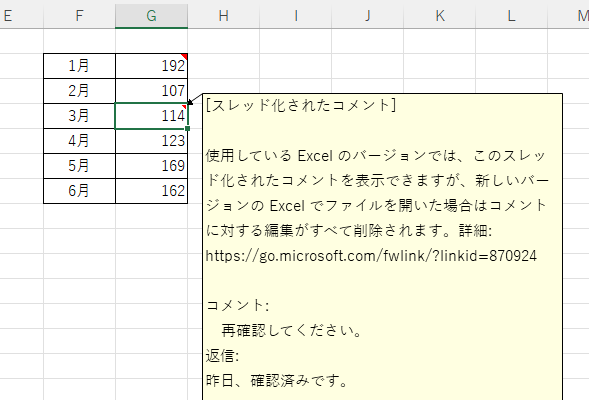The width and height of the screenshot is (589, 400).
Task: Click the 再確認してください comment text
Action: [291, 331]
